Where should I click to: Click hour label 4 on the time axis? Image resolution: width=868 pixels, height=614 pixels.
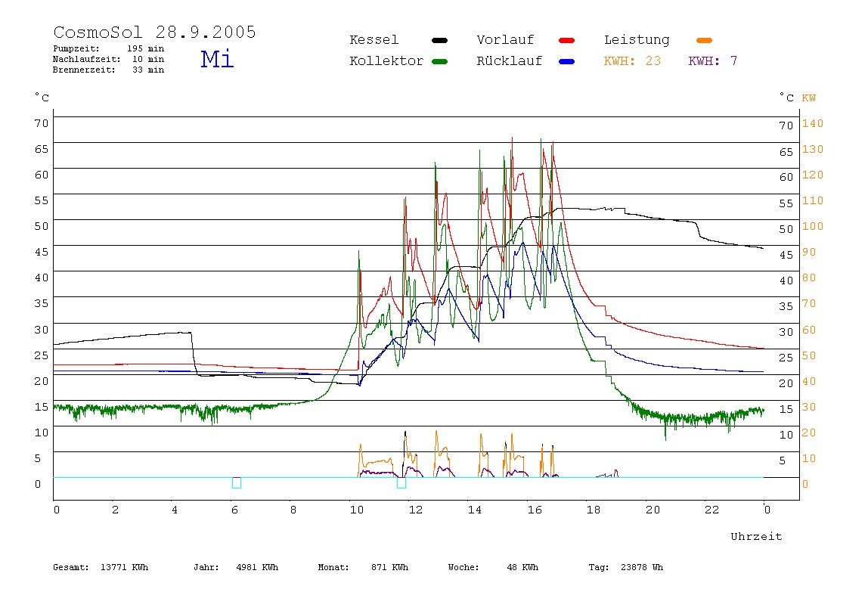coord(175,510)
